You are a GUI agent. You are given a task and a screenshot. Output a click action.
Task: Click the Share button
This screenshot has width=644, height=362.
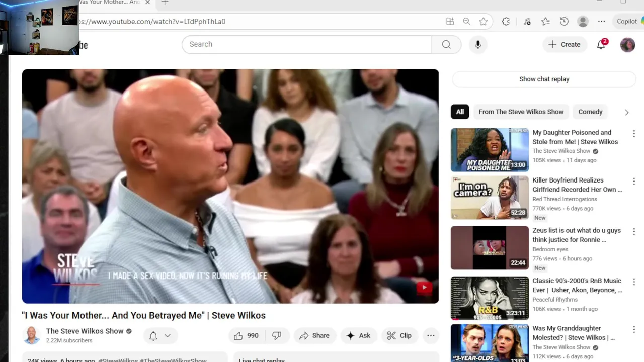pos(314,335)
